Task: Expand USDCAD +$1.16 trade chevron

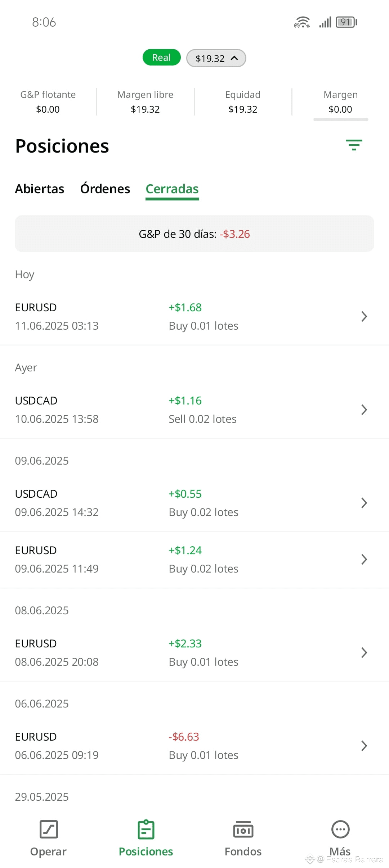Action: click(x=364, y=410)
